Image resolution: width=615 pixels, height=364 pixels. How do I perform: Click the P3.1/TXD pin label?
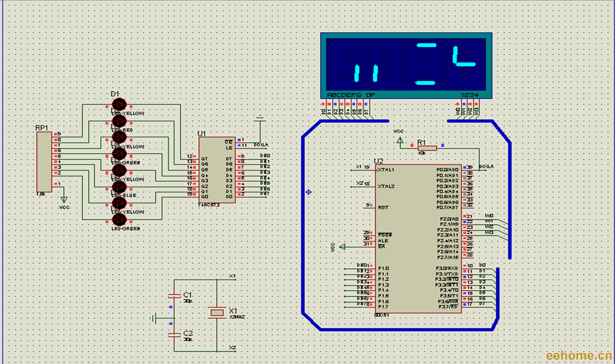447,274
